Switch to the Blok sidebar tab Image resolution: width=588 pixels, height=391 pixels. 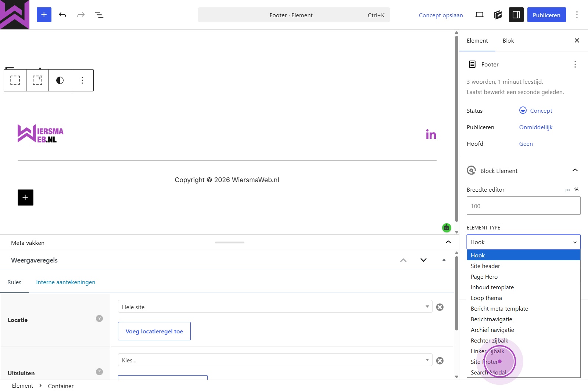(x=508, y=40)
